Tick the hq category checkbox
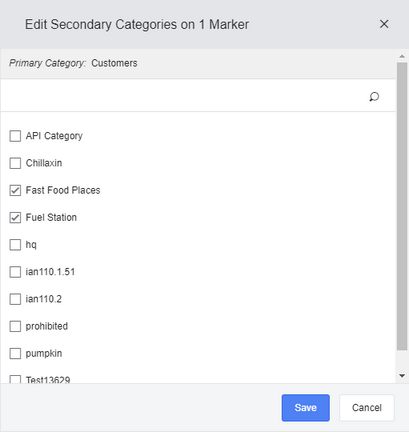The image size is (409, 432). 15,245
